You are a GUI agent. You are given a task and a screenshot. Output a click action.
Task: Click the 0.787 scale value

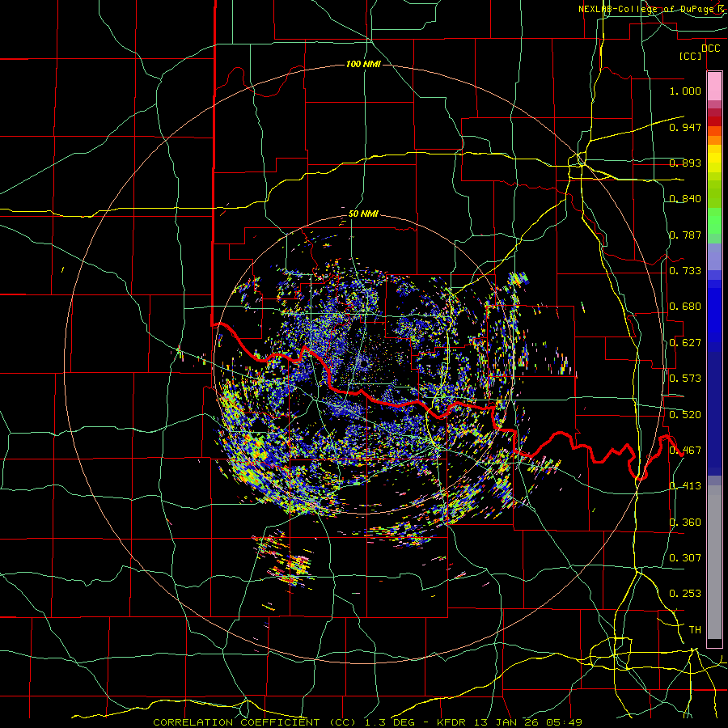[685, 235]
